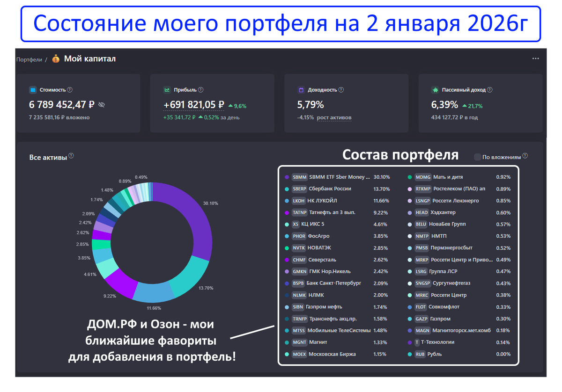Click the RUB Рубль ticker badge

pyautogui.click(x=420, y=354)
